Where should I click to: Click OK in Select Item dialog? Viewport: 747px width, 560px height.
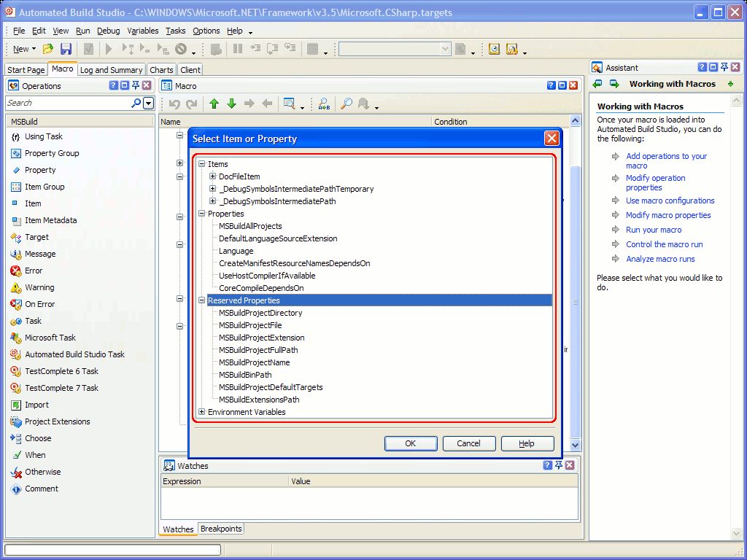[x=411, y=443]
